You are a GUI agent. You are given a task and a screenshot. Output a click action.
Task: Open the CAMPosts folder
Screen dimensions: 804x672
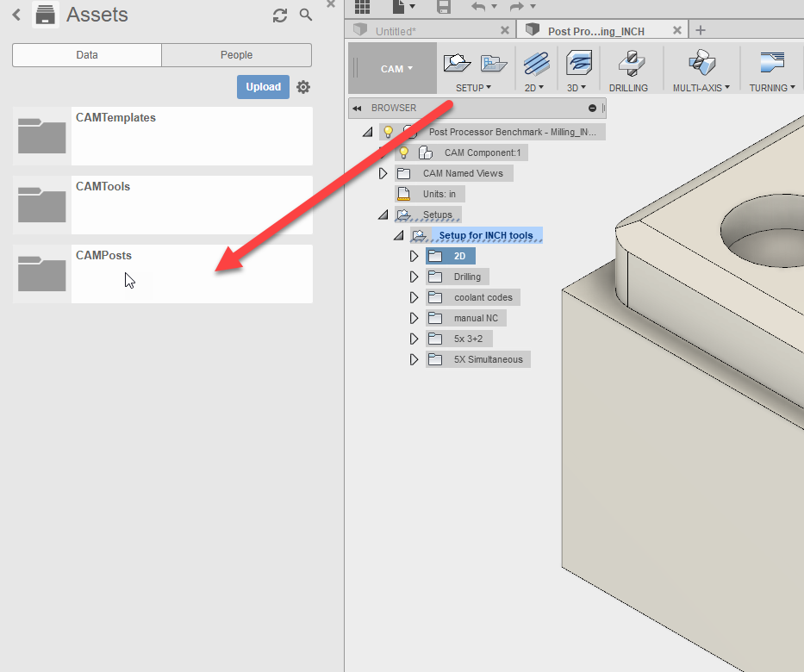click(x=163, y=274)
